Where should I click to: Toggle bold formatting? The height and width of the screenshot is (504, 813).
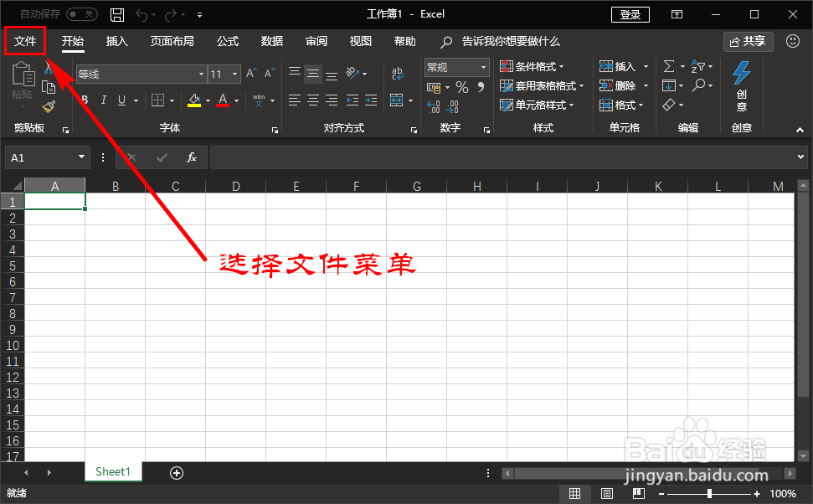[83, 100]
